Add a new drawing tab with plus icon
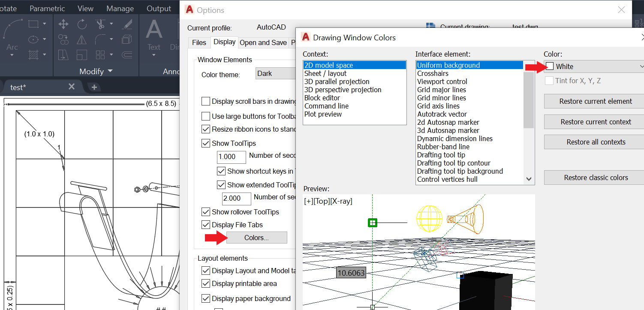644x310 pixels. point(94,87)
